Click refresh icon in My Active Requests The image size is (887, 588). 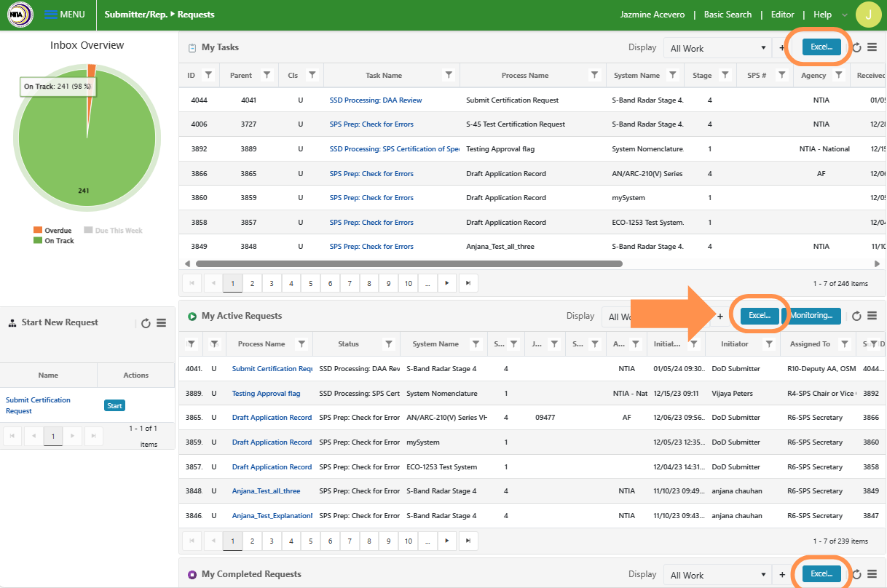pyautogui.click(x=857, y=316)
